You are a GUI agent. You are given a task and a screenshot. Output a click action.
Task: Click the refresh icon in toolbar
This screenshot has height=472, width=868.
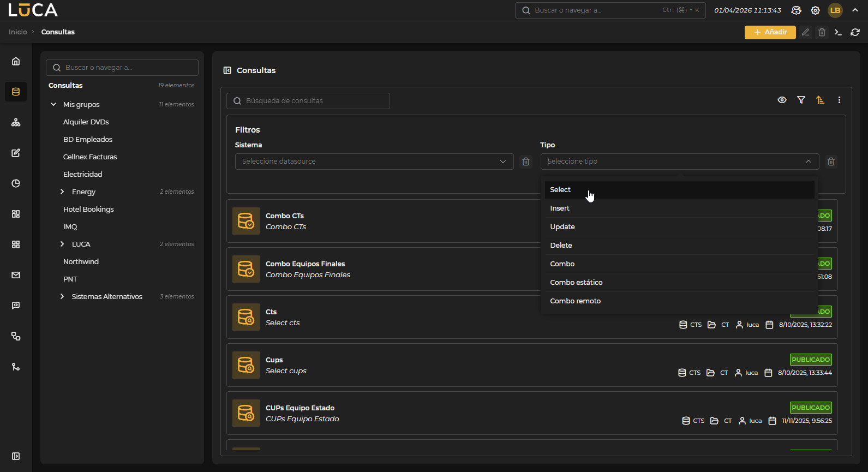(855, 32)
